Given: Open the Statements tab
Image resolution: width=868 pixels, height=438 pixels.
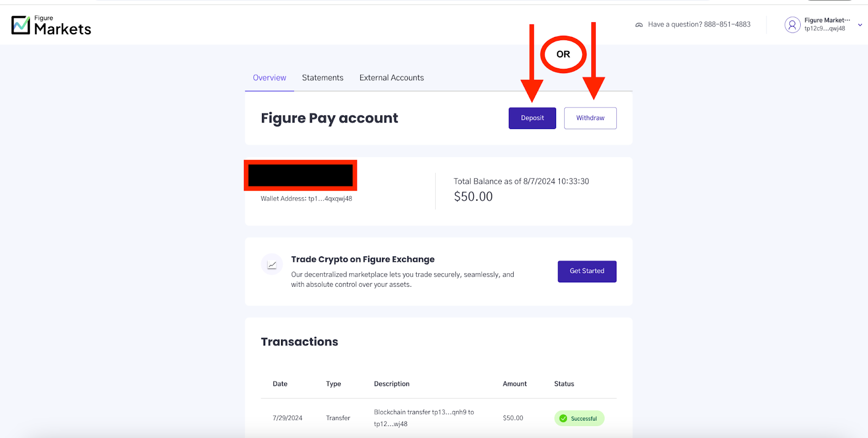Looking at the screenshot, I should (x=323, y=78).
